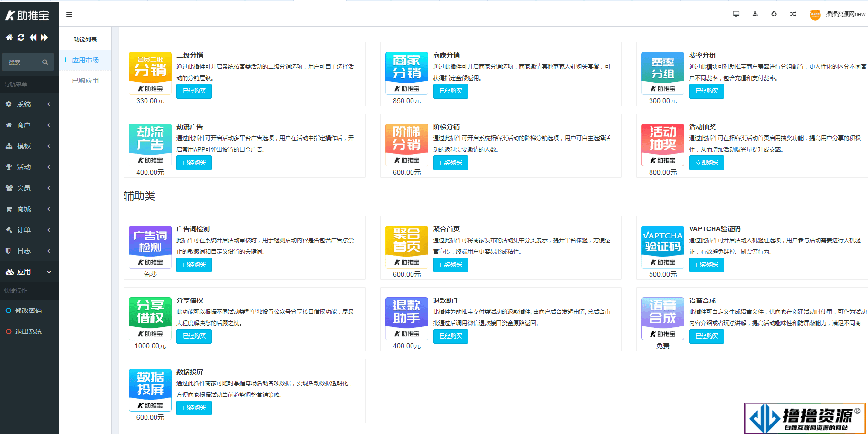Expand the 系统 sidebar menu
The height and width of the screenshot is (434, 868).
30,104
